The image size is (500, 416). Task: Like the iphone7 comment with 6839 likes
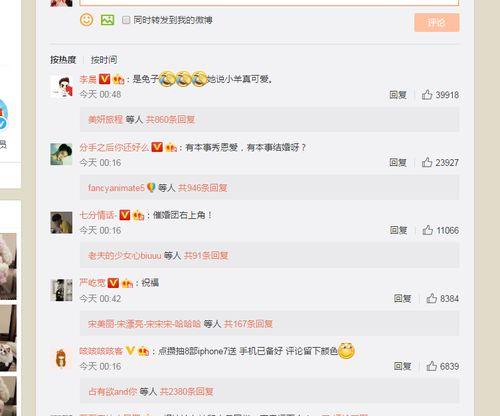click(432, 366)
